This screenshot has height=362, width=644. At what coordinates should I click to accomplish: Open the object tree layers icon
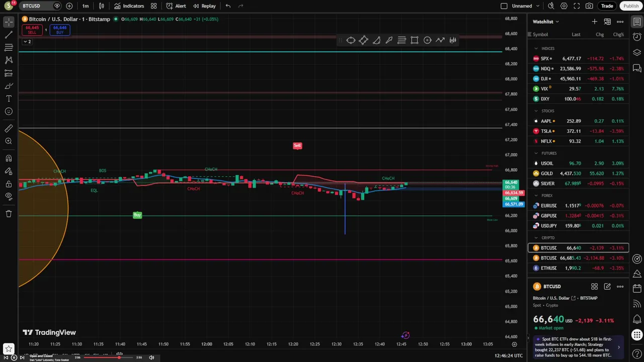coord(637,53)
